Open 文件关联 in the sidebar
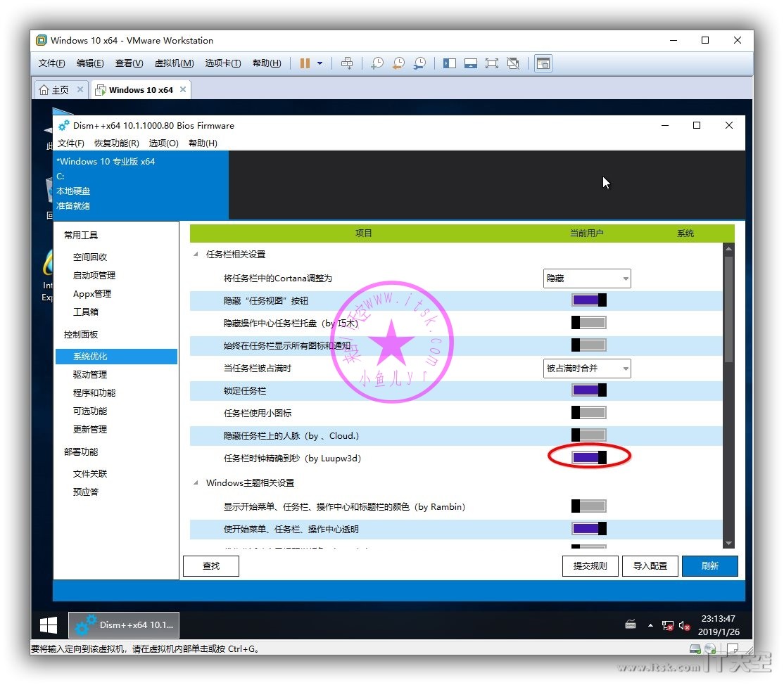This screenshot has height=685, width=784. [90, 473]
